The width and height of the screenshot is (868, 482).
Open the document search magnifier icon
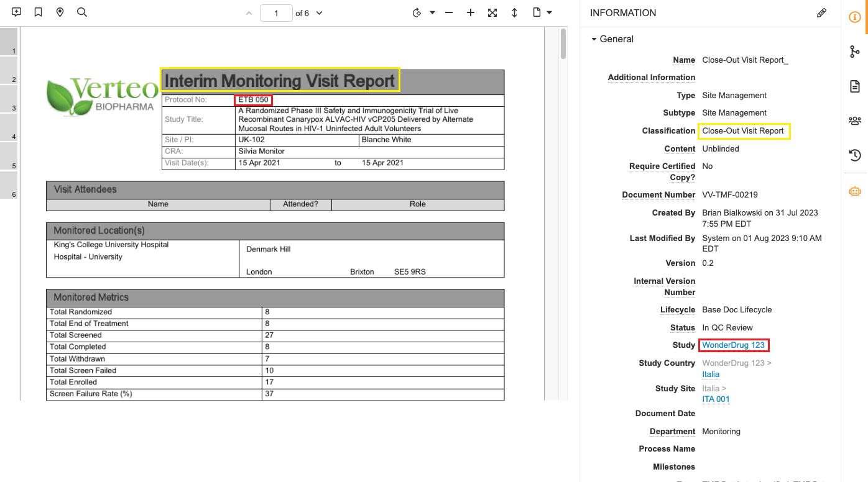81,12
